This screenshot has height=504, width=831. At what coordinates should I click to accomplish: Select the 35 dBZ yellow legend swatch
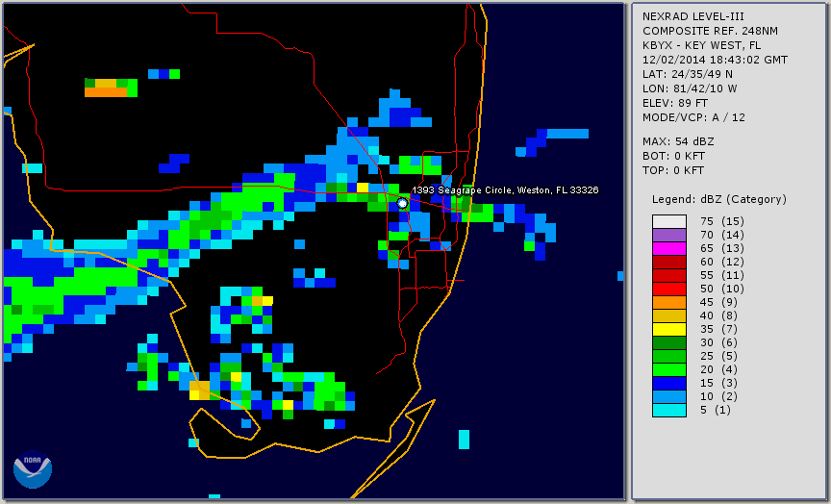tap(669, 330)
